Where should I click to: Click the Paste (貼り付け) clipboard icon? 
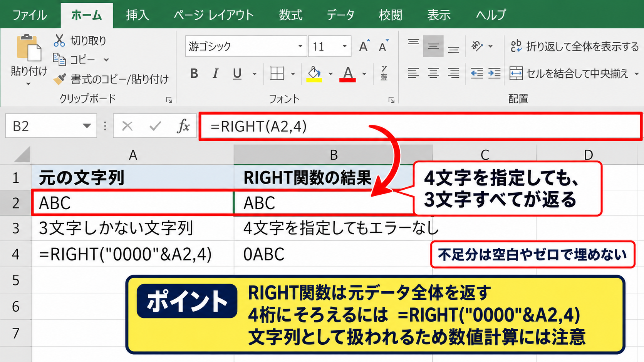click(29, 48)
